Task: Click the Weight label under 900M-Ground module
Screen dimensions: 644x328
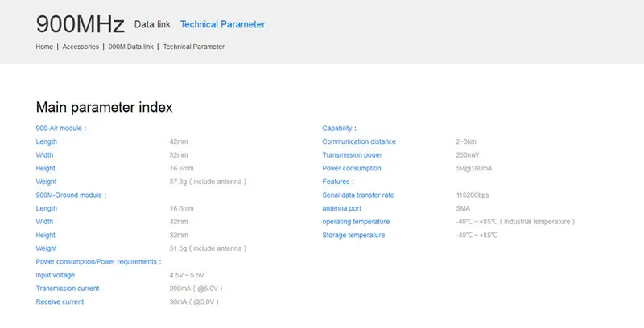Action: coord(47,248)
